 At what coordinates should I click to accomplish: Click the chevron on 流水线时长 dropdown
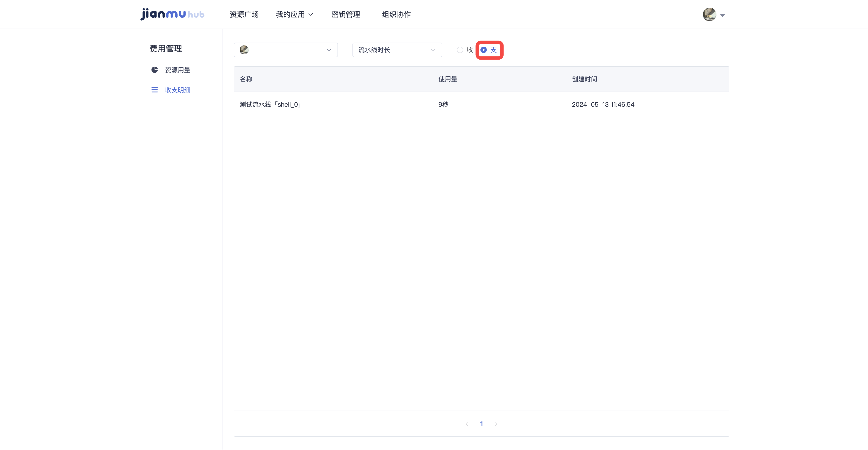[x=433, y=50]
